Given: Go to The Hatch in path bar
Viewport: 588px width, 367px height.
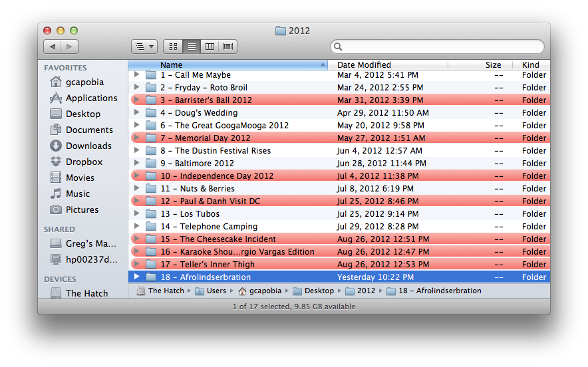Looking at the screenshot, I should pos(160,291).
